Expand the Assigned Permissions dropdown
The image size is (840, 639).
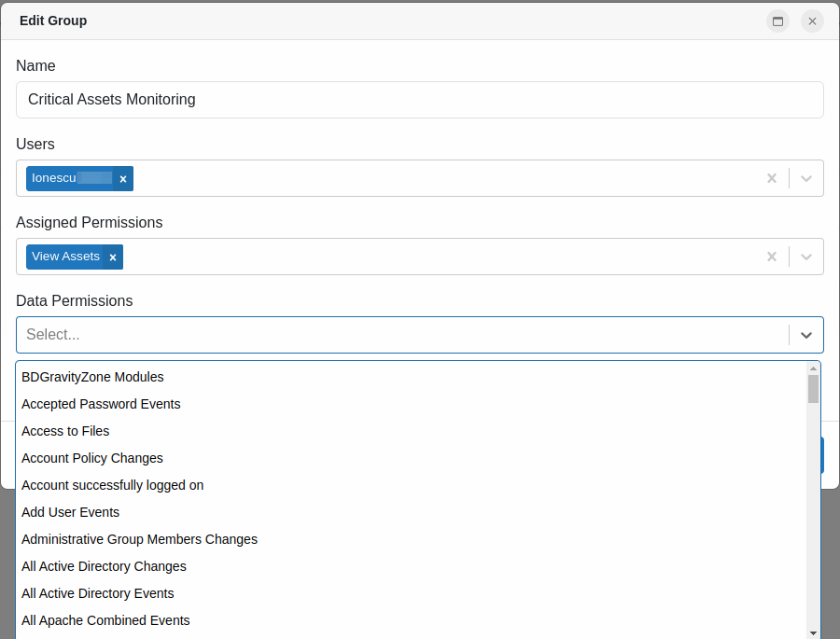click(x=806, y=257)
